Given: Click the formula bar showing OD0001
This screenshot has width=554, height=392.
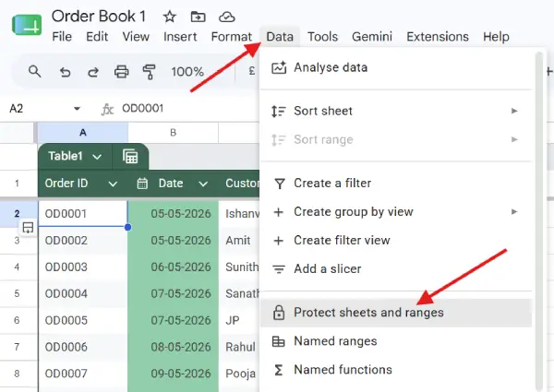Looking at the screenshot, I should pyautogui.click(x=143, y=108).
